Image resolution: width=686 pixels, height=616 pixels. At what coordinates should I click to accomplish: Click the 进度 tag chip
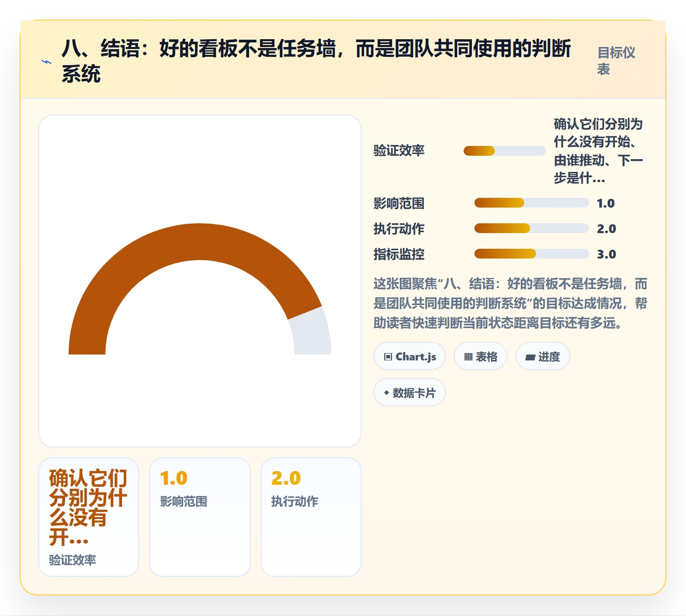(542, 356)
